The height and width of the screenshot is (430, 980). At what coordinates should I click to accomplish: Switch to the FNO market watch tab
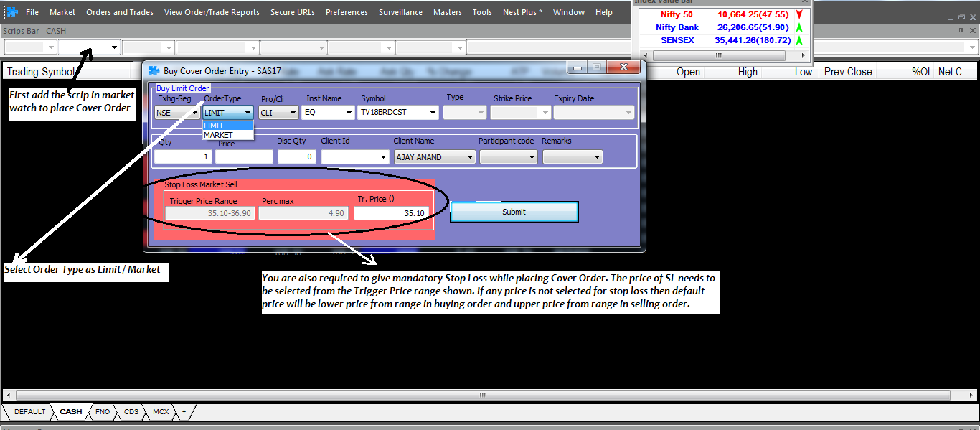coord(103,412)
